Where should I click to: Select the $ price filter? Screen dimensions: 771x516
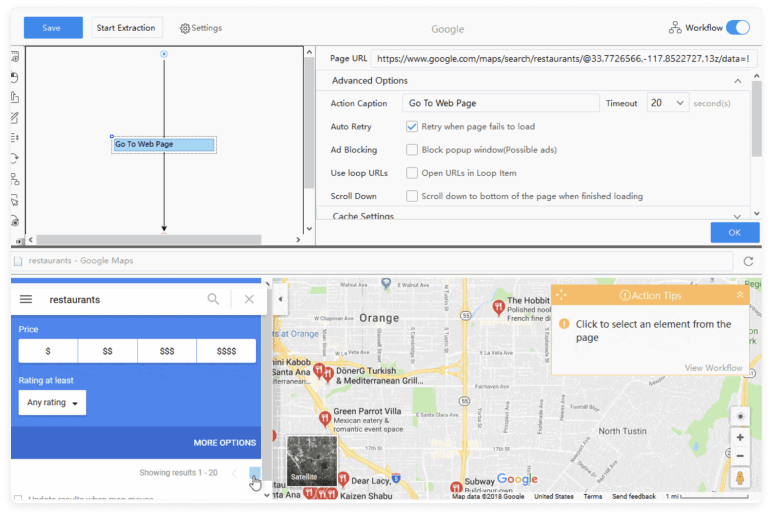click(x=48, y=351)
